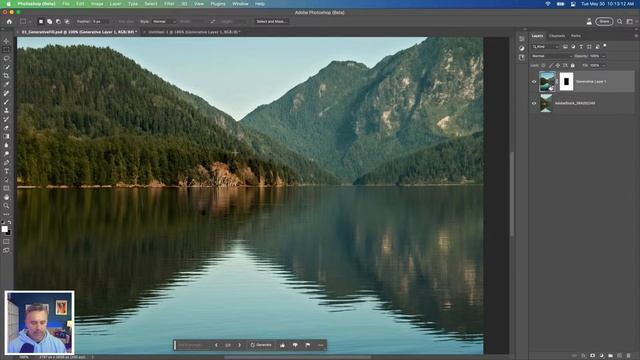The height and width of the screenshot is (360, 640).
Task: Open layer filter Kind dropdown
Action: click(x=545, y=47)
